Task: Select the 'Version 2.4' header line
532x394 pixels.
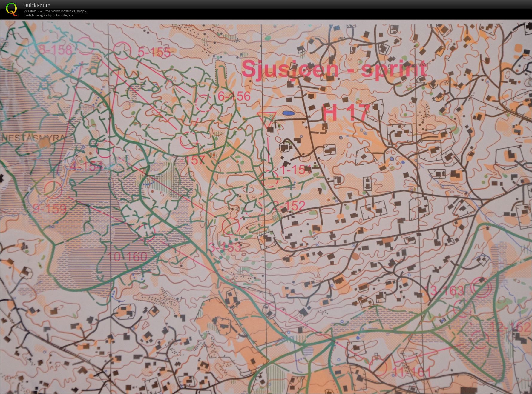Action: tap(56, 11)
